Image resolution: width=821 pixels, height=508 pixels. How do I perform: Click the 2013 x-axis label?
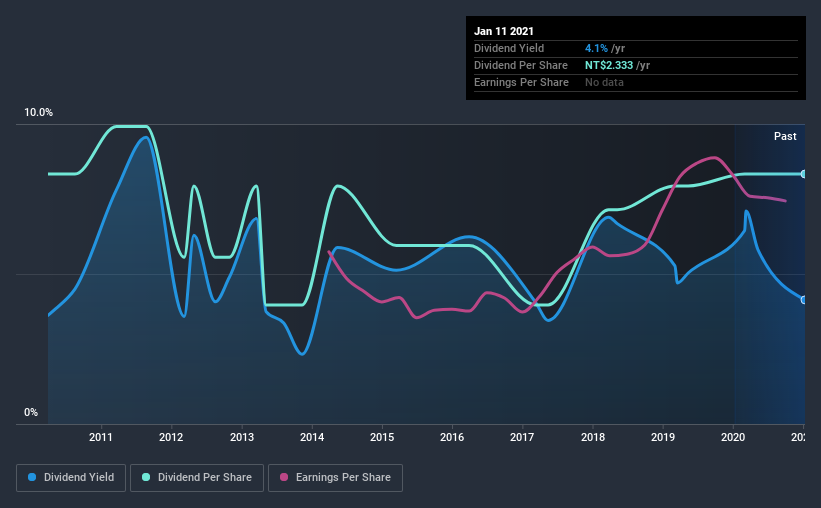pos(242,437)
